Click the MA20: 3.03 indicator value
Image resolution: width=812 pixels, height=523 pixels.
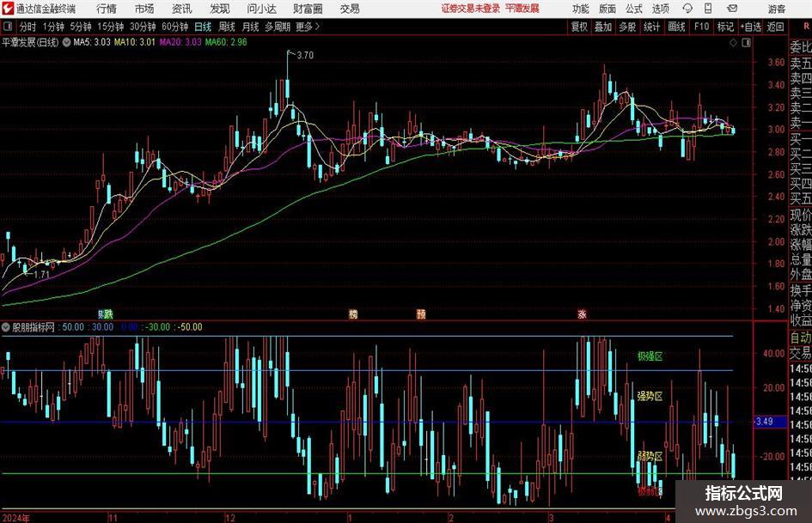pos(180,42)
